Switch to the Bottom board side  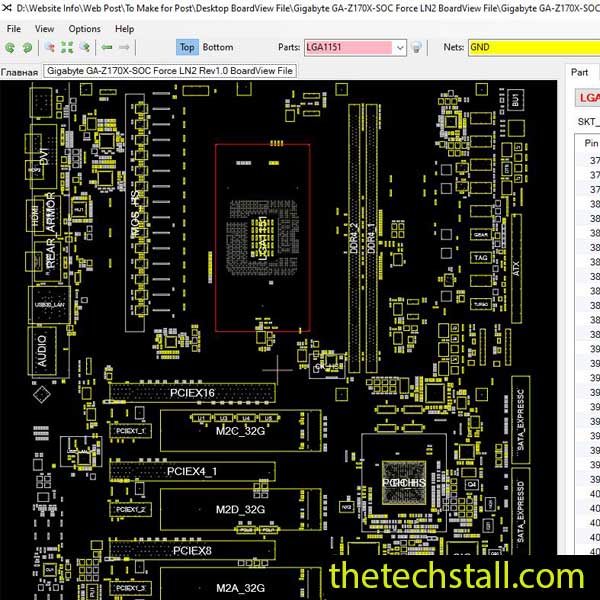(218, 47)
